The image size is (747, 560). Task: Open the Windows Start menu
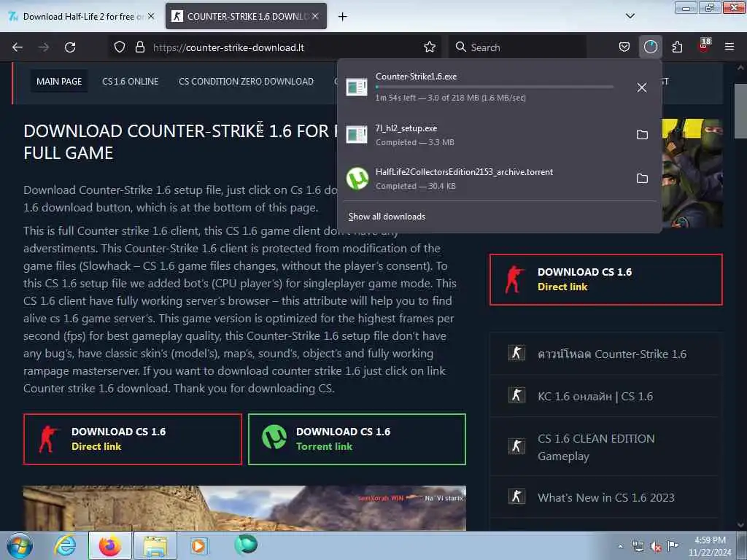pos(20,545)
